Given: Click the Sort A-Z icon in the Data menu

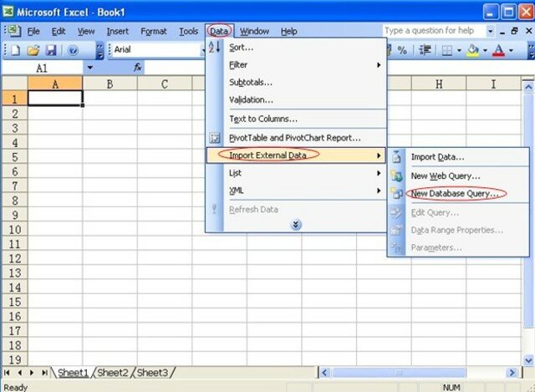Looking at the screenshot, I should click(215, 47).
